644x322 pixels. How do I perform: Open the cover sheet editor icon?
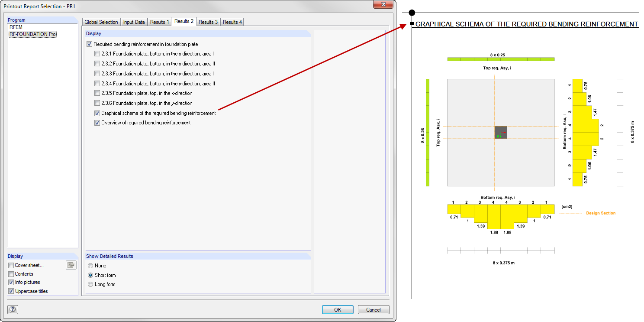(71, 265)
